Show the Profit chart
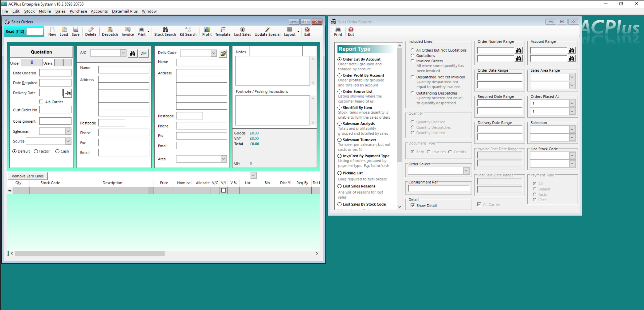This screenshot has height=310, width=644. click(207, 31)
